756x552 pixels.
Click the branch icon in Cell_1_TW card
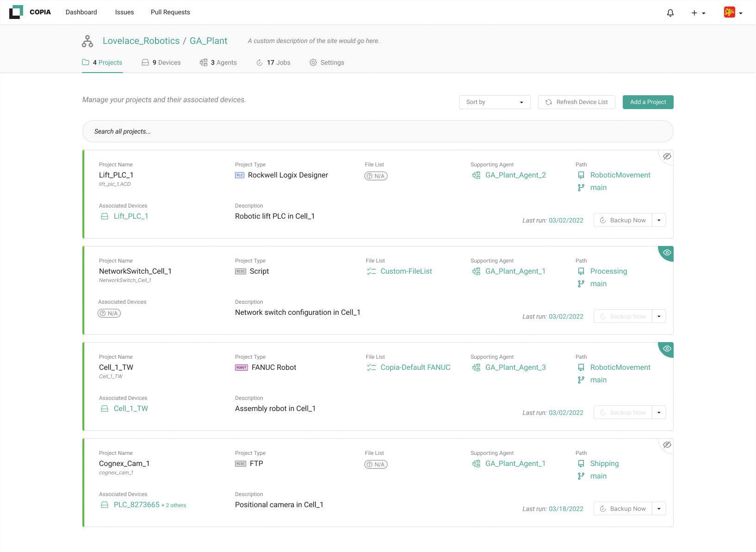581,380
